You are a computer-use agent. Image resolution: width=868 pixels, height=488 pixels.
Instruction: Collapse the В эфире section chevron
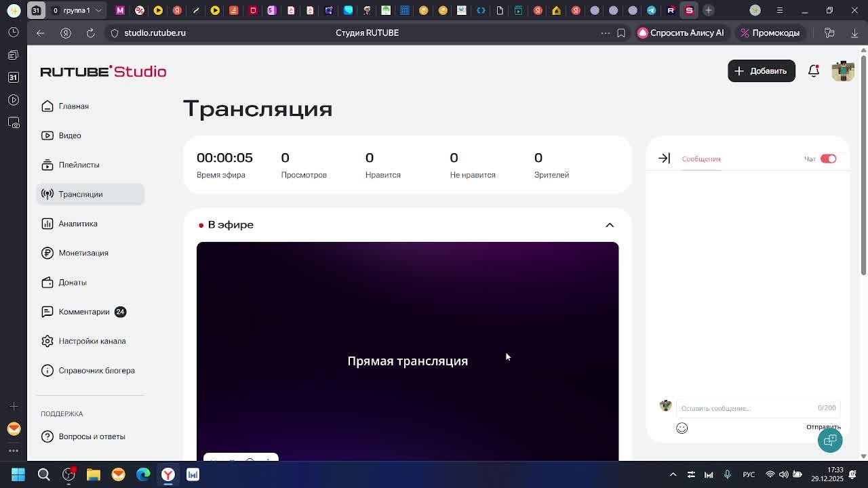(x=610, y=225)
